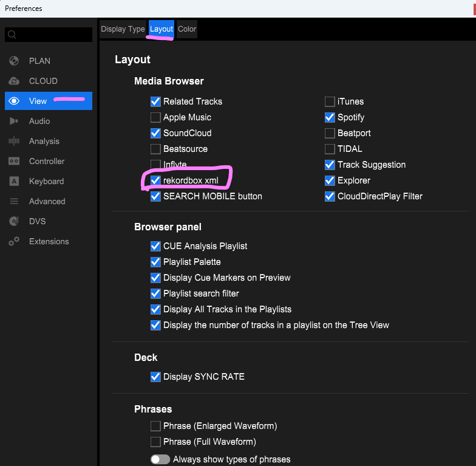Screen dimensions: 476x466
Task: Uncheck Spotify checkbox
Action: pos(330,117)
